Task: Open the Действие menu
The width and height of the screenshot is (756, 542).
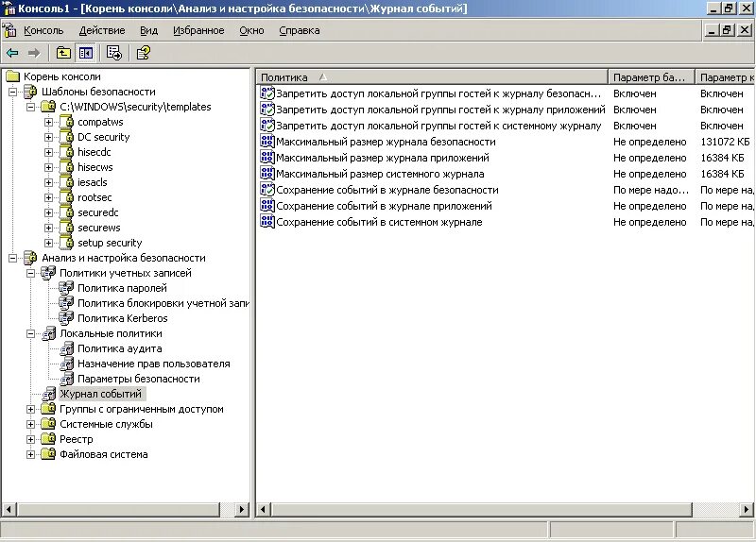Action: point(102,30)
